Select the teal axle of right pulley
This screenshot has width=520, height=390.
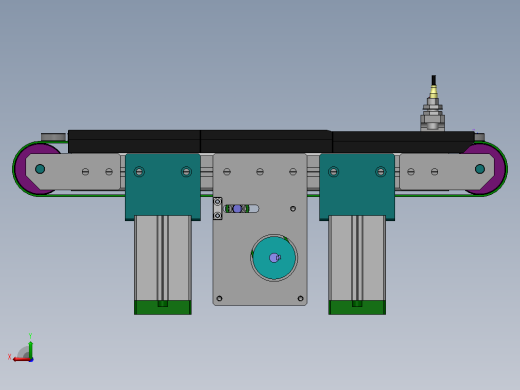[x=480, y=169]
